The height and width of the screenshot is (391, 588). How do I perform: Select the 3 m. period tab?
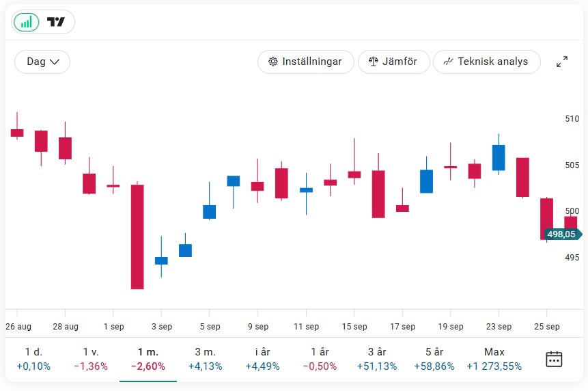pyautogui.click(x=206, y=359)
